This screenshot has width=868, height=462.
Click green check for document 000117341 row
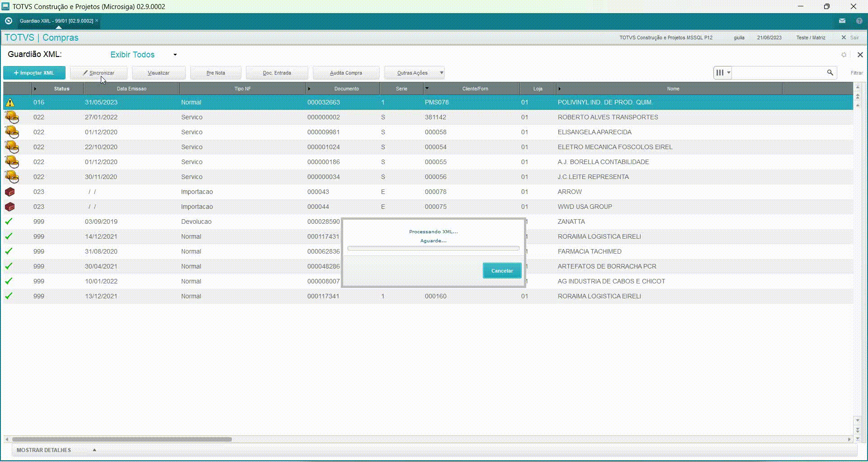point(9,296)
